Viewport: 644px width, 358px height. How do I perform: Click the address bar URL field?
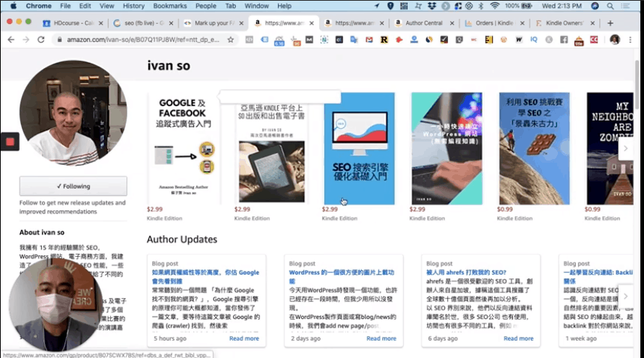tap(143, 40)
